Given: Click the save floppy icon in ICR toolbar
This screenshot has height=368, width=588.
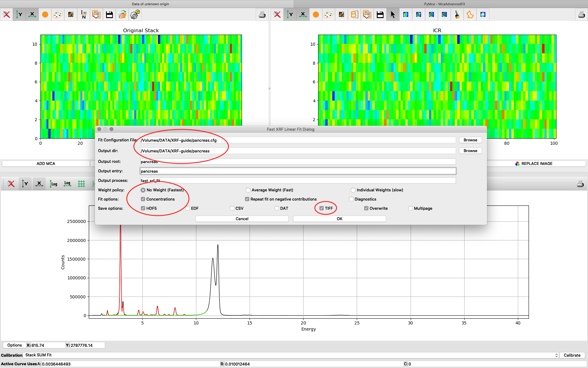Looking at the screenshot, I should [380, 14].
